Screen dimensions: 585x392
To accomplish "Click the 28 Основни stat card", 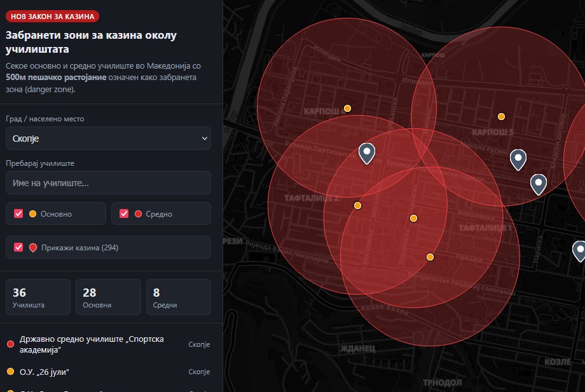I will 108,297.
